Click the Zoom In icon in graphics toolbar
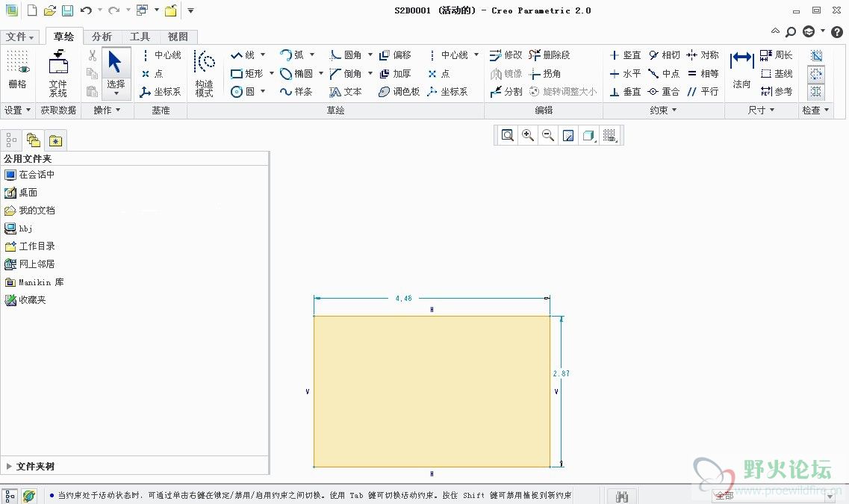 527,135
